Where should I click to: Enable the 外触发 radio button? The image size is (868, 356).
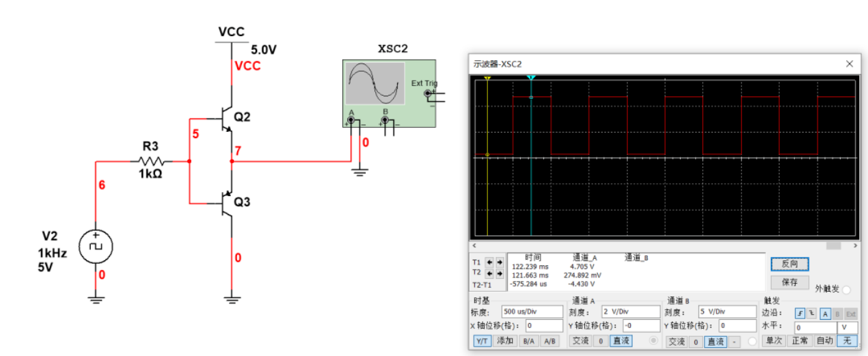pyautogui.click(x=846, y=290)
